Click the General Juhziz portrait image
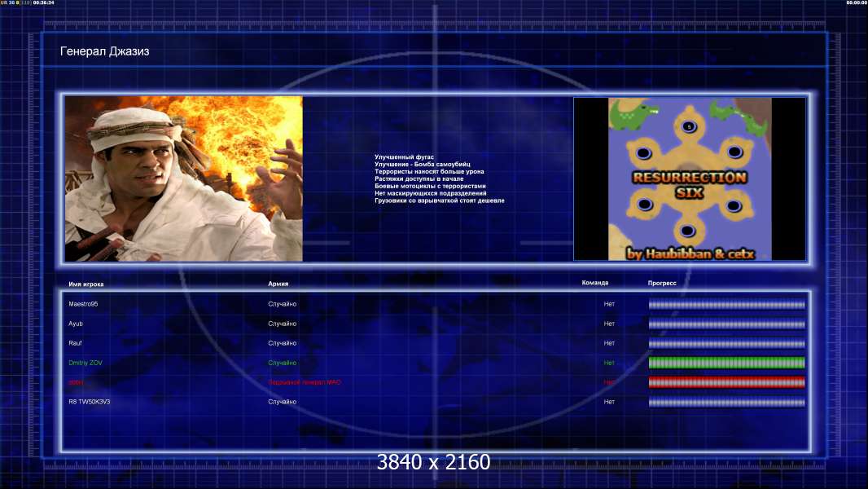The height and width of the screenshot is (489, 868). tap(184, 178)
